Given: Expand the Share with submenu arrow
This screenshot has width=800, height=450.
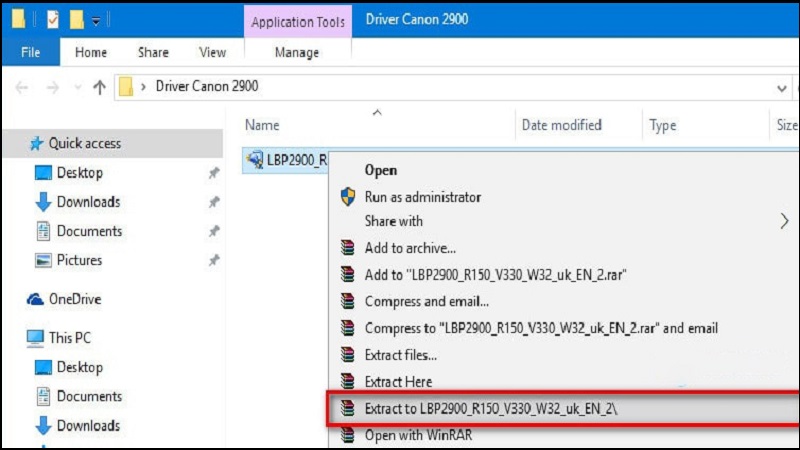Looking at the screenshot, I should click(x=784, y=221).
